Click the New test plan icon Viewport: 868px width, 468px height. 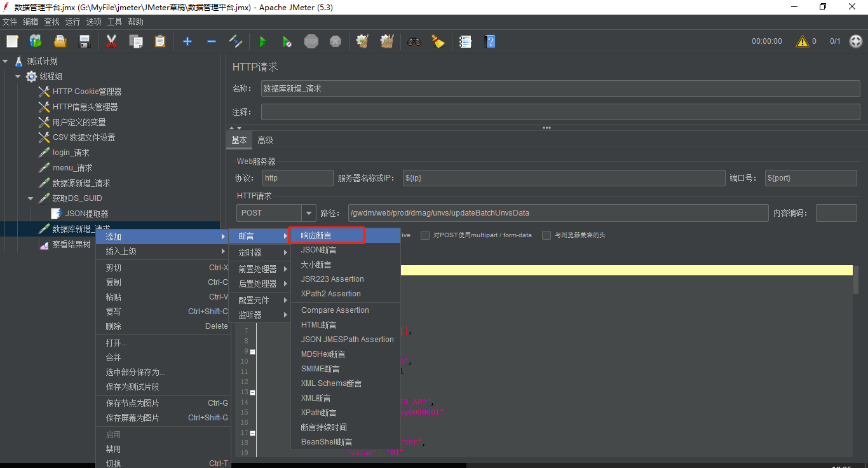12,41
